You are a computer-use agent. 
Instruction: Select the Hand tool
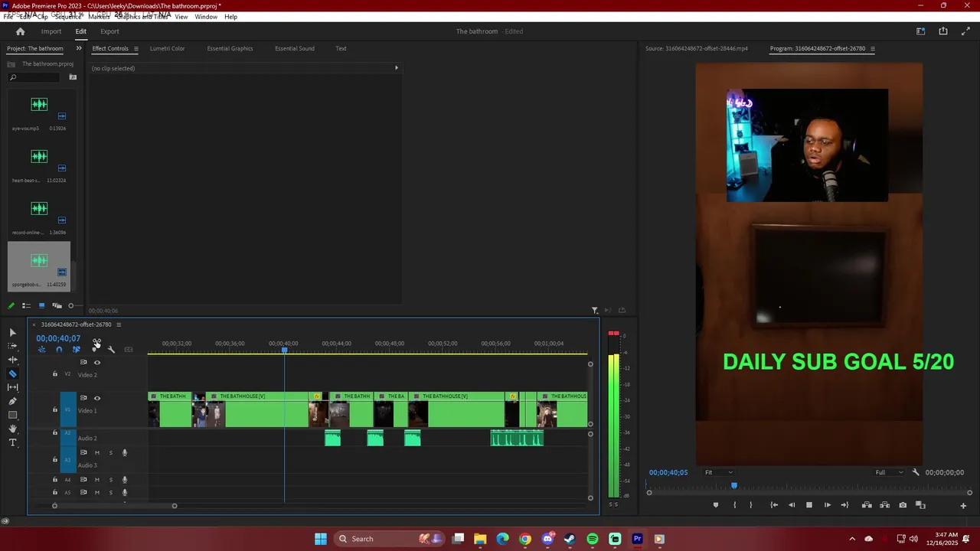tap(12, 429)
